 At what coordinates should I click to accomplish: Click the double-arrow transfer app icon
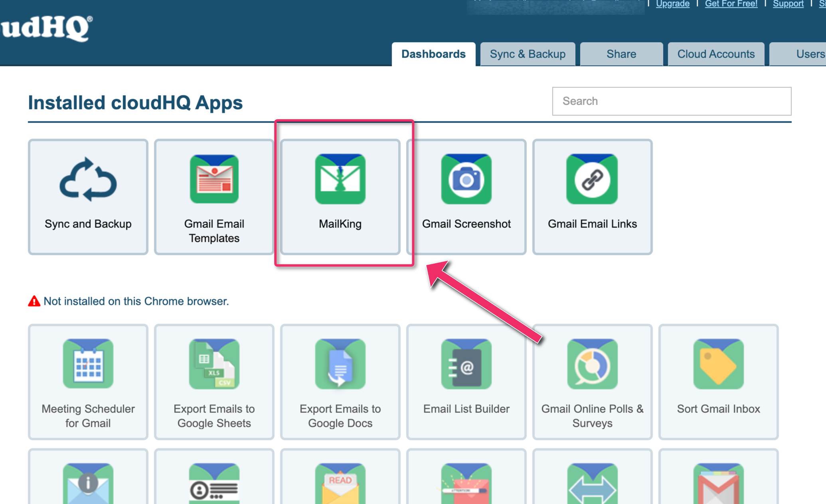coord(593,483)
